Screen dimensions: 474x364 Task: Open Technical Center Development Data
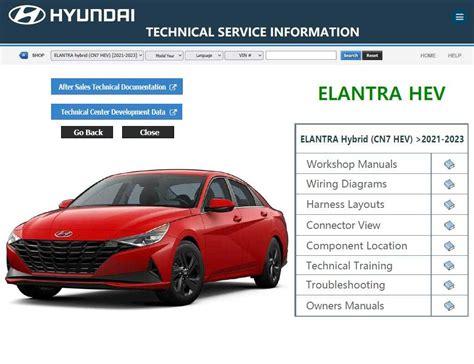(x=117, y=112)
